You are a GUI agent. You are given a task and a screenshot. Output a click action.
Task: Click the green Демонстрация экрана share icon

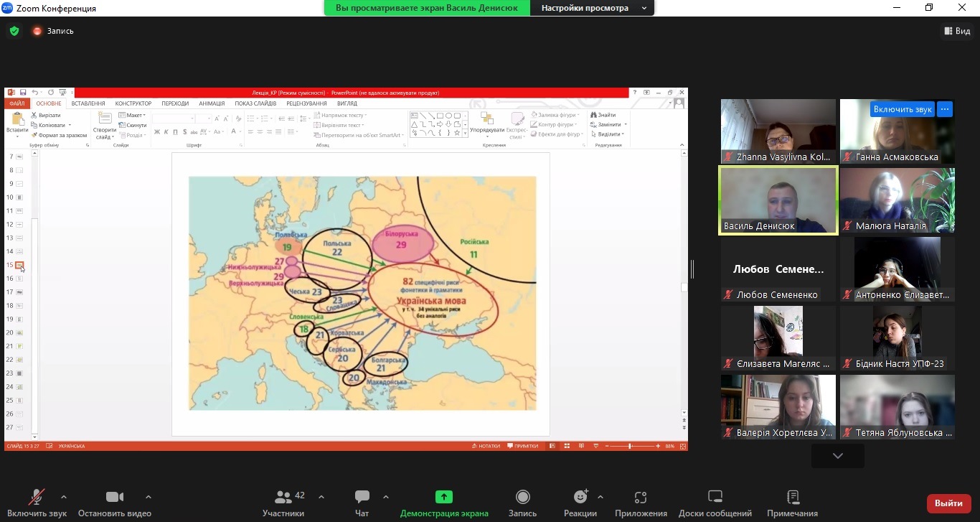coord(444,497)
